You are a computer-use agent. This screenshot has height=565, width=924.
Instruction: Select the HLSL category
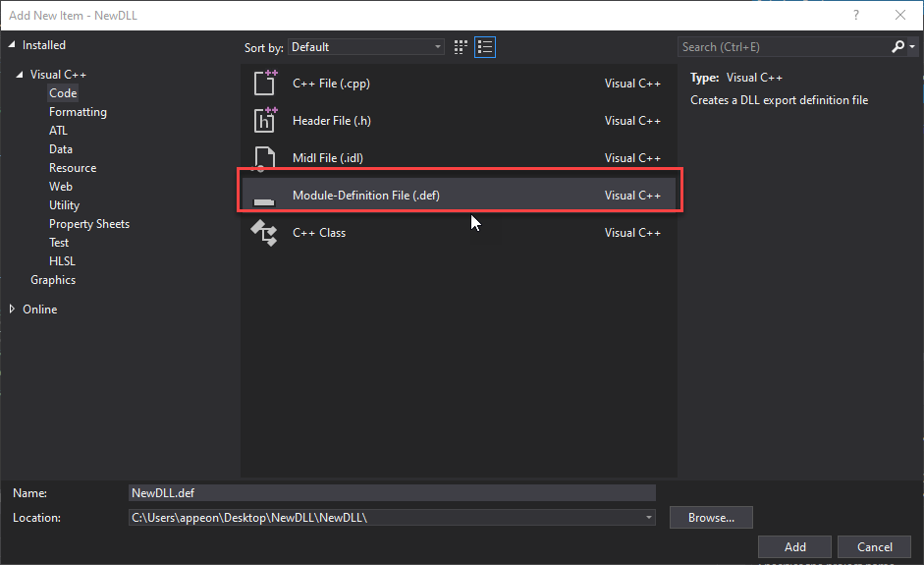click(x=62, y=261)
